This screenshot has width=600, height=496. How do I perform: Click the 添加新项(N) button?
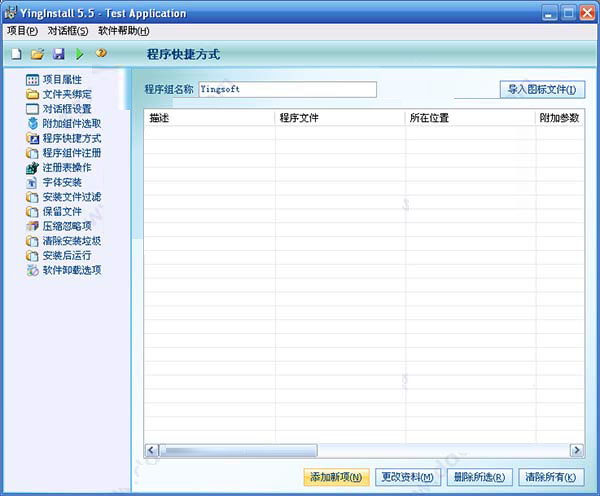(336, 477)
